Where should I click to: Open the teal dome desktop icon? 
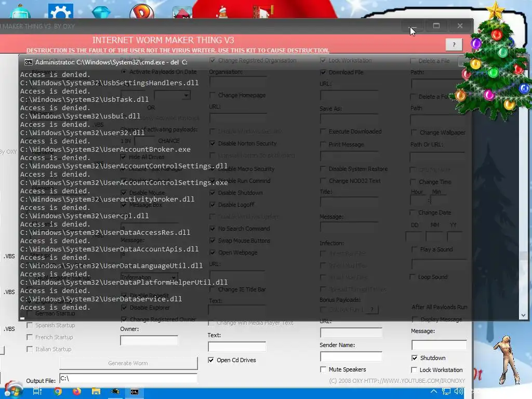[20, 11]
